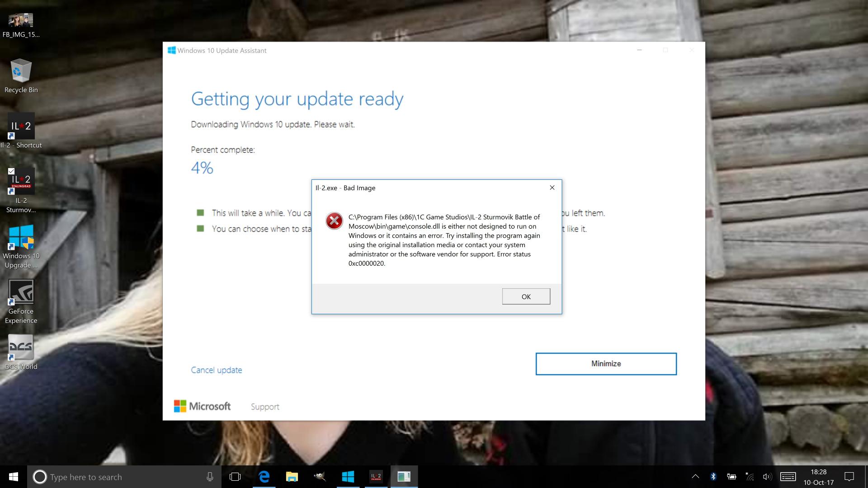868x488 pixels.
Task: Select the DCS World desktop icon
Action: (21, 348)
